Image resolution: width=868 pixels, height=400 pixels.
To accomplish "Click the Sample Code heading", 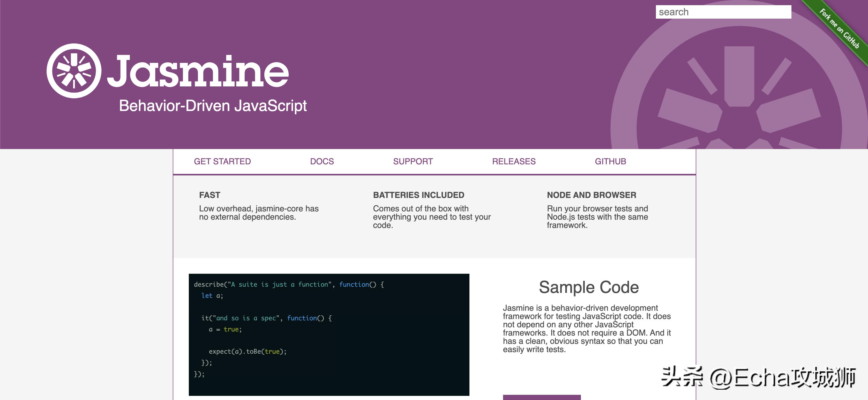I will [x=589, y=287].
